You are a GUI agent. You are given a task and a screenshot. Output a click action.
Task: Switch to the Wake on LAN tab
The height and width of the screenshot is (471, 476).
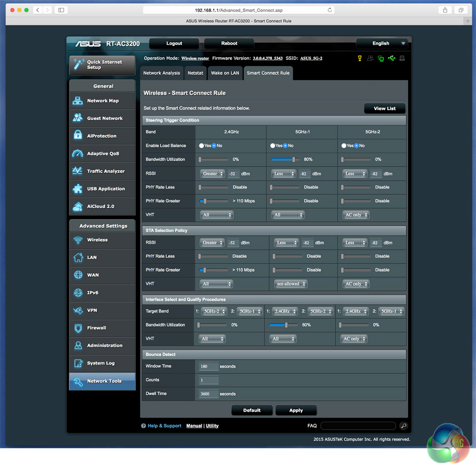coord(225,73)
